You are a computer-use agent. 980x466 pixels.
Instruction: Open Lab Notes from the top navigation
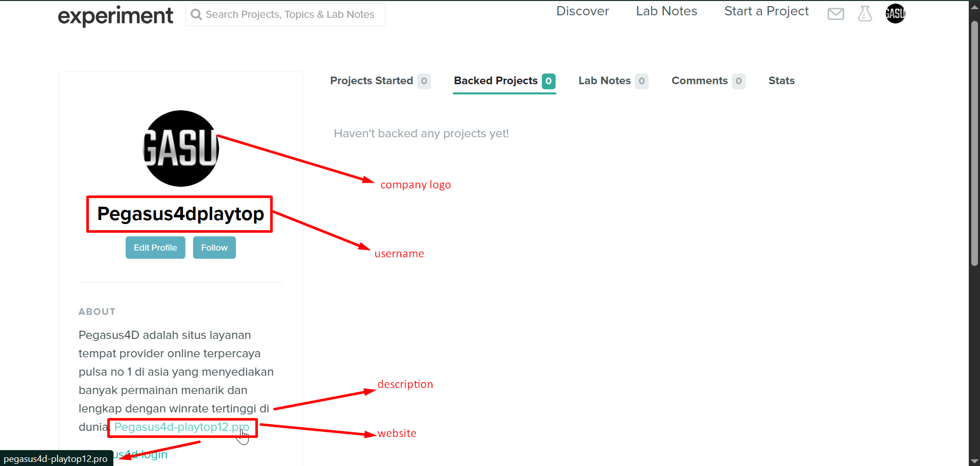[x=666, y=11]
